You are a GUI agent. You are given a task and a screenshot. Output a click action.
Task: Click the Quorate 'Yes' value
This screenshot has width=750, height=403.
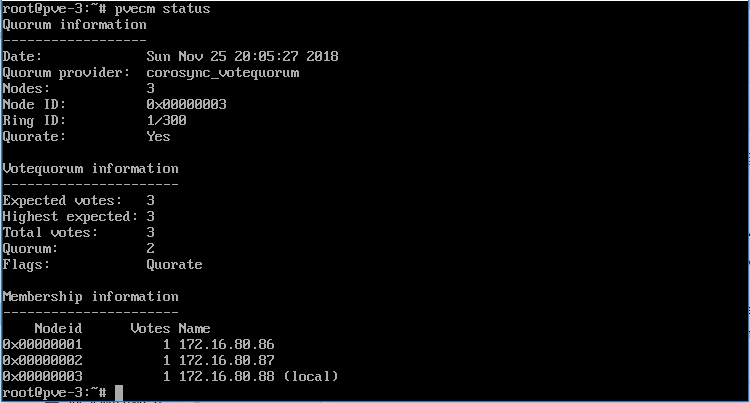point(158,137)
